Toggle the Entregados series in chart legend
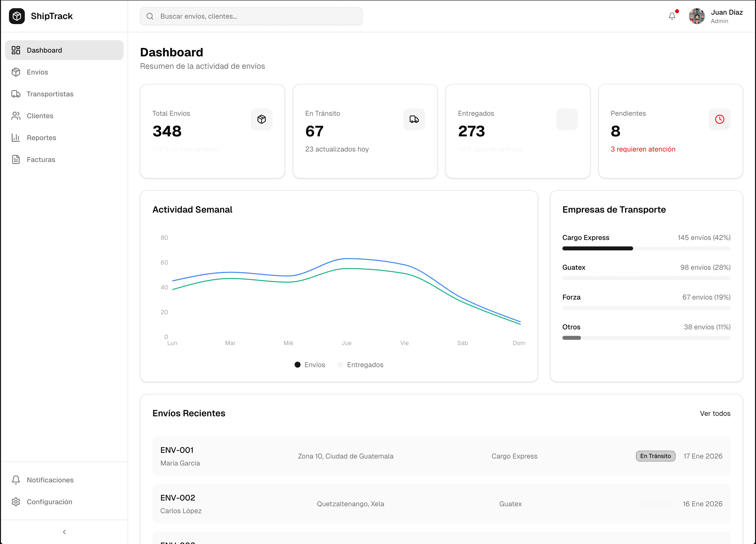The image size is (756, 544). 360,365
